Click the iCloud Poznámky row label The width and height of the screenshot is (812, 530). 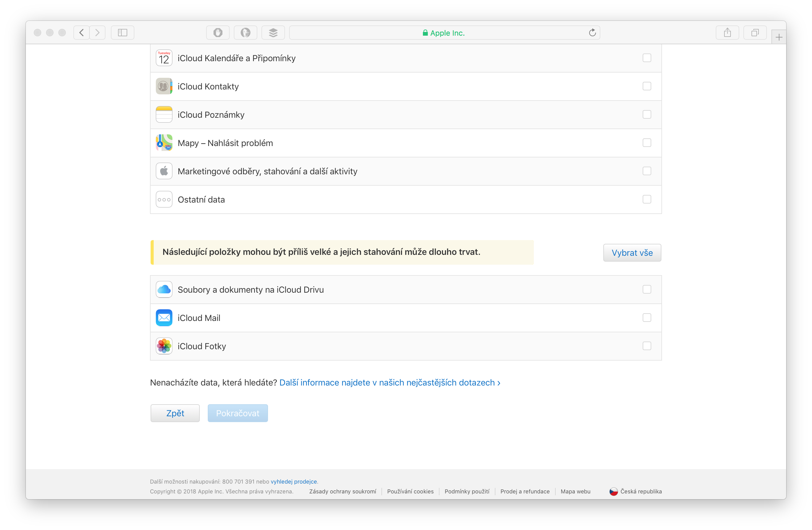[211, 115]
